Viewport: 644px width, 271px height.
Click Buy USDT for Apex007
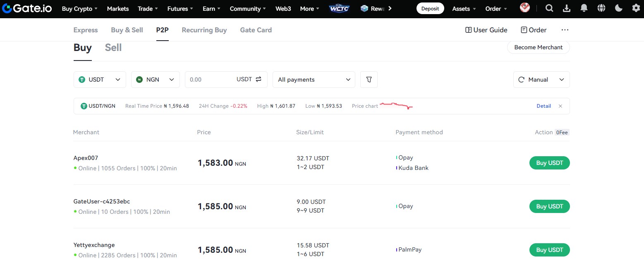coord(550,163)
